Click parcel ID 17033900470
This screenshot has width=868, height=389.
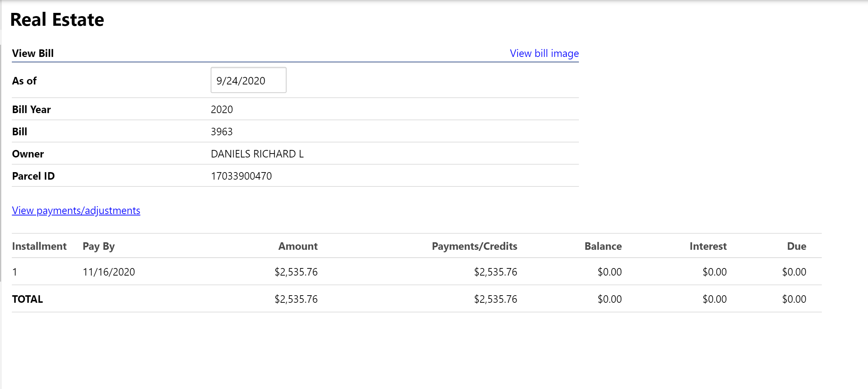[241, 176]
